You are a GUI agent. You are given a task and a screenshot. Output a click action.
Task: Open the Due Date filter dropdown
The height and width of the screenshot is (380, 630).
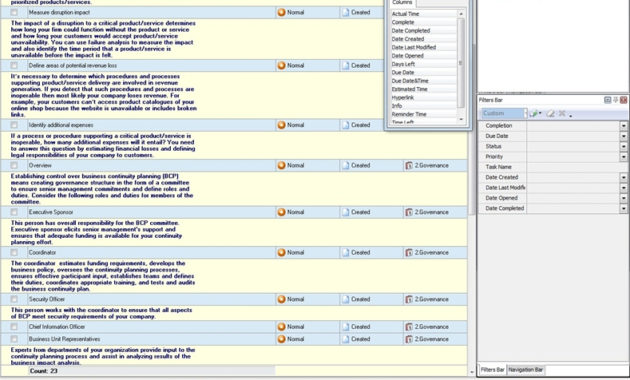pos(624,136)
